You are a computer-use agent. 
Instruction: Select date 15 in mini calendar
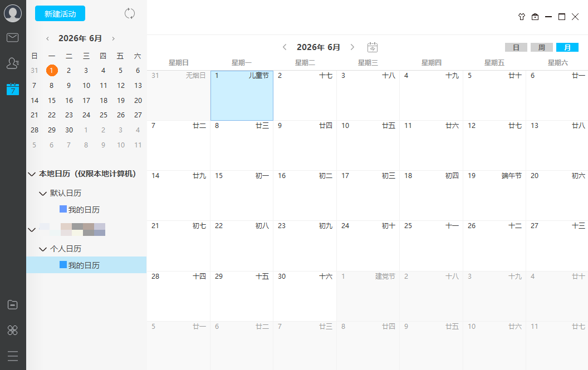(52, 101)
